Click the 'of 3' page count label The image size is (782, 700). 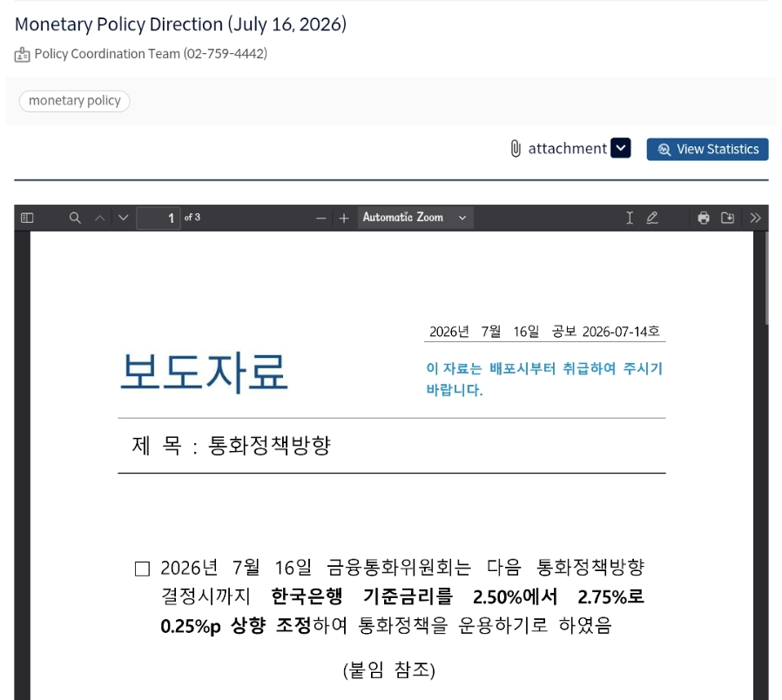click(192, 218)
